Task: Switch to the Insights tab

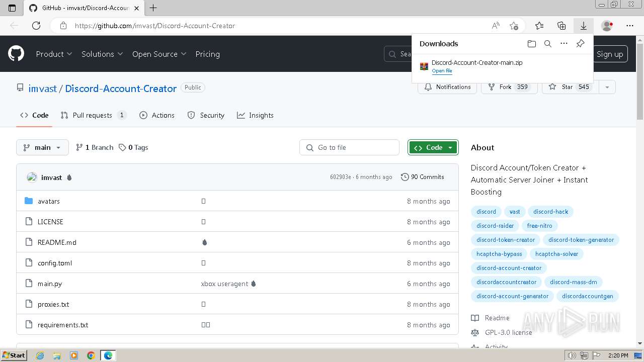Action: pyautogui.click(x=255, y=115)
